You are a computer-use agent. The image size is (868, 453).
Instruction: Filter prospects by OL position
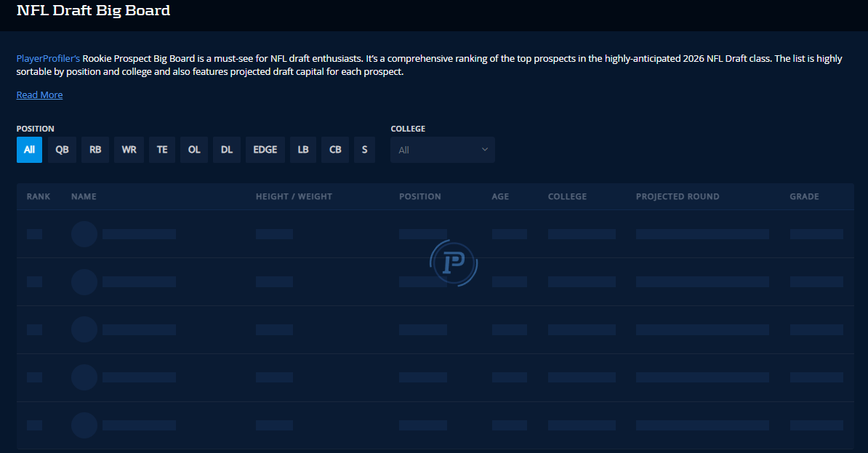194,150
